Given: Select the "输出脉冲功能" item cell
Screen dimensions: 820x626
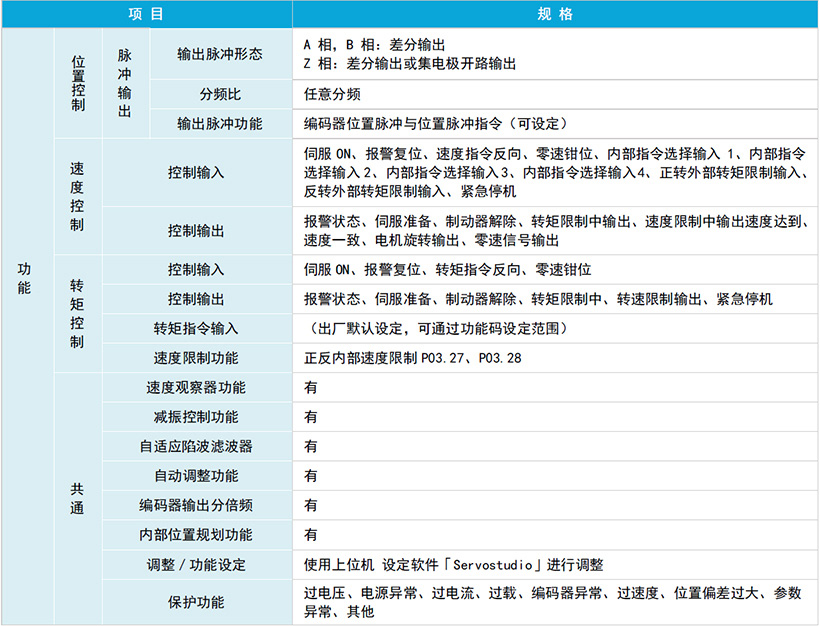Looking at the screenshot, I should pos(220,124).
